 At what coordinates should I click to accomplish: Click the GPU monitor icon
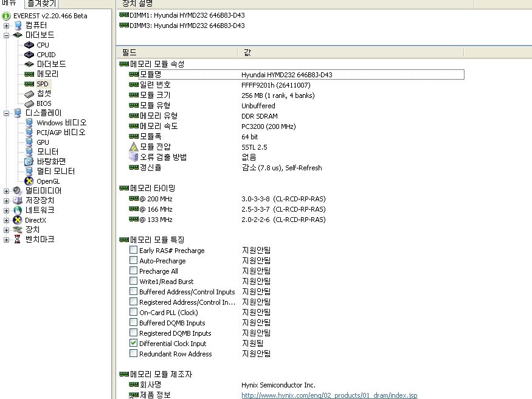pyautogui.click(x=29, y=142)
